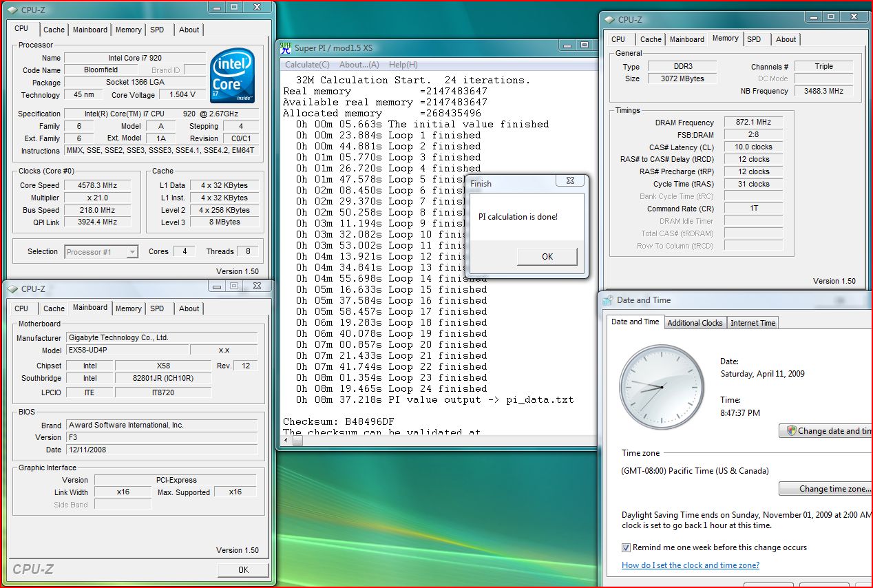873x588 pixels.
Task: Toggle Remind me one week before checkbox
Action: pyautogui.click(x=626, y=547)
